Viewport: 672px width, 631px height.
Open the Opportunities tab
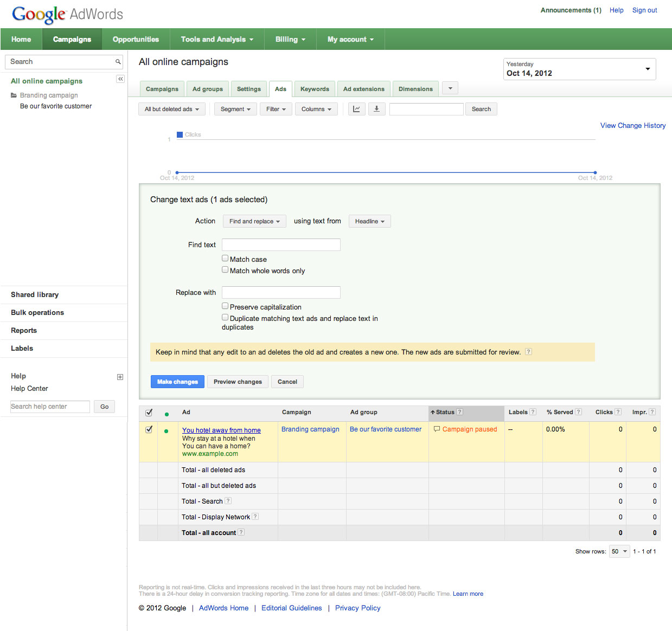136,39
